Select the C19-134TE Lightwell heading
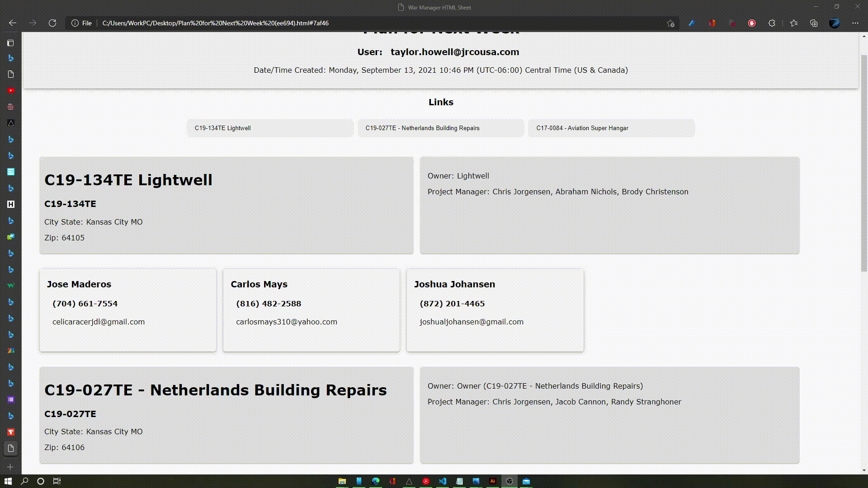Screen dimensions: 868x488 click(x=128, y=180)
